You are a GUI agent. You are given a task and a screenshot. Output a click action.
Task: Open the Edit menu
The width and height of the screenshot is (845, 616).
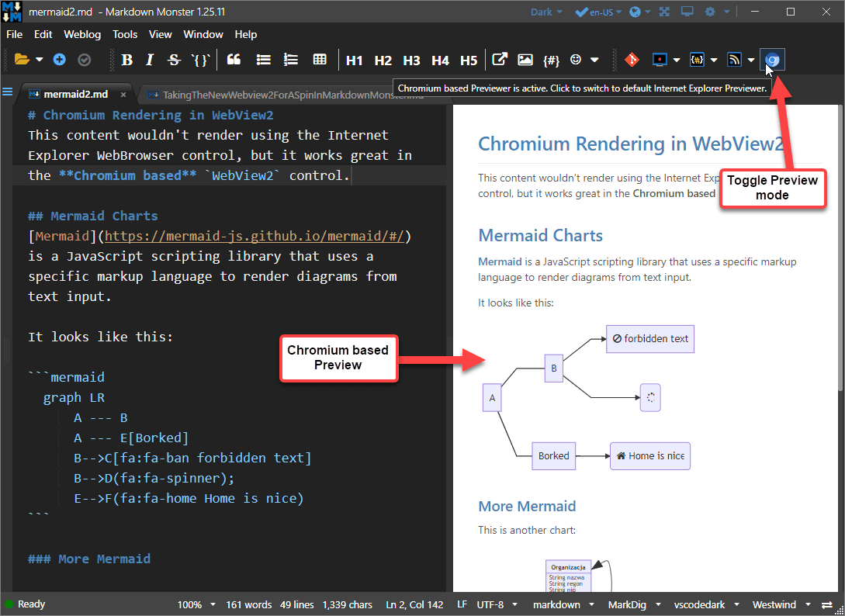[x=43, y=34]
